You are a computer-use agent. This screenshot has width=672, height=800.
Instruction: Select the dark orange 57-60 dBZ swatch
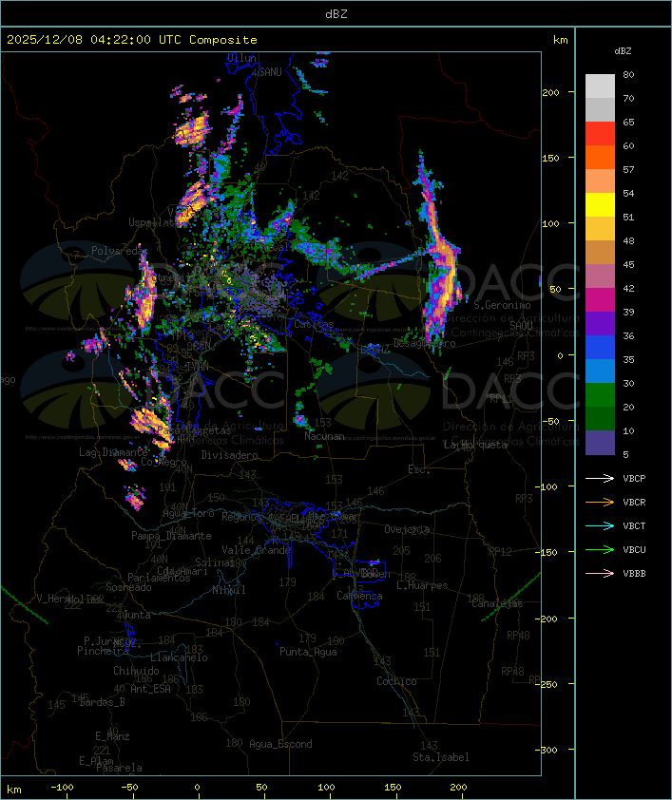click(x=600, y=157)
